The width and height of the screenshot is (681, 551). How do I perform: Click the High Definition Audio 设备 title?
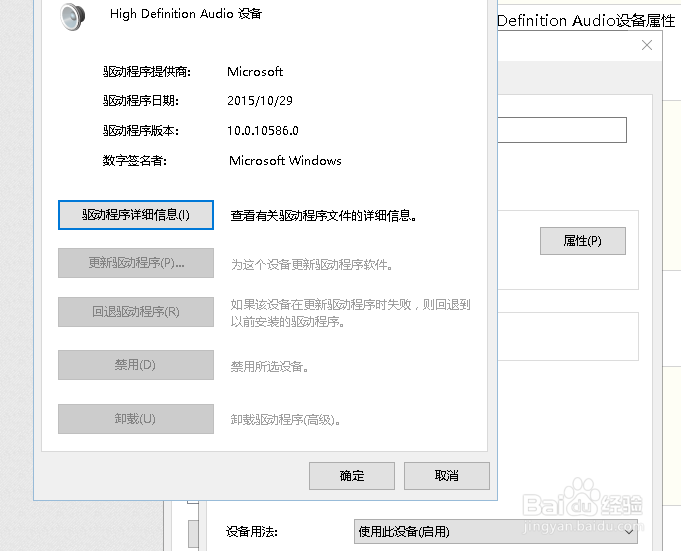[x=186, y=14]
